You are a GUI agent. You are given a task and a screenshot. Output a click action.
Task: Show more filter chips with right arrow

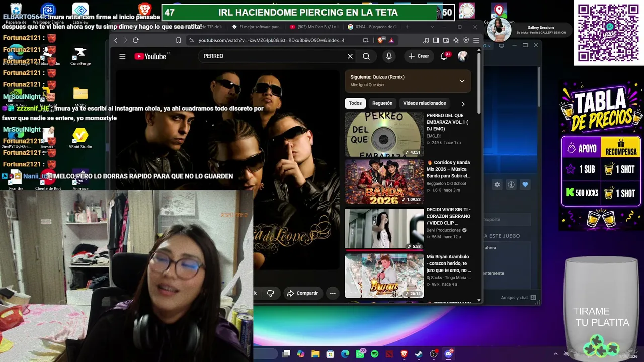coord(463,104)
